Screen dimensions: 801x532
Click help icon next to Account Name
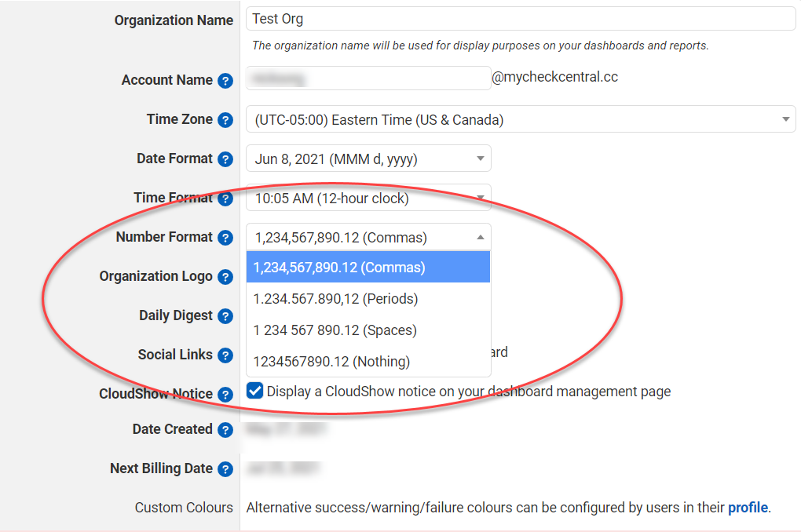click(225, 81)
